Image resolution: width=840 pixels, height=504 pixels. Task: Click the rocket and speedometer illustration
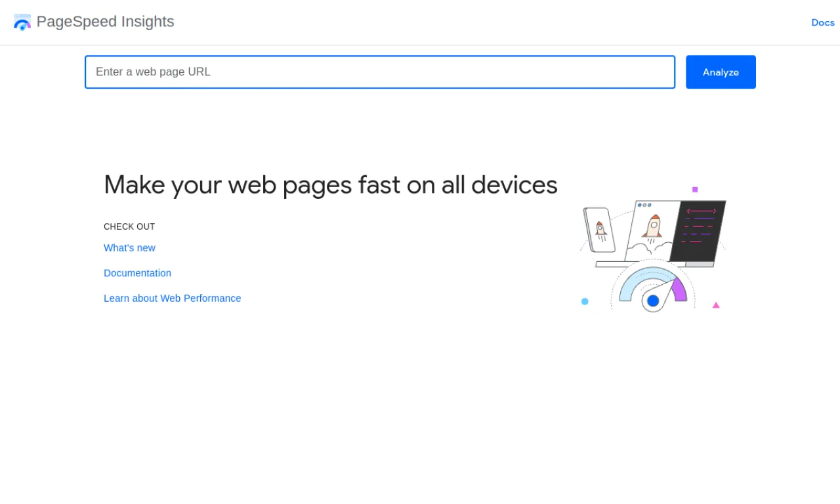tap(653, 249)
